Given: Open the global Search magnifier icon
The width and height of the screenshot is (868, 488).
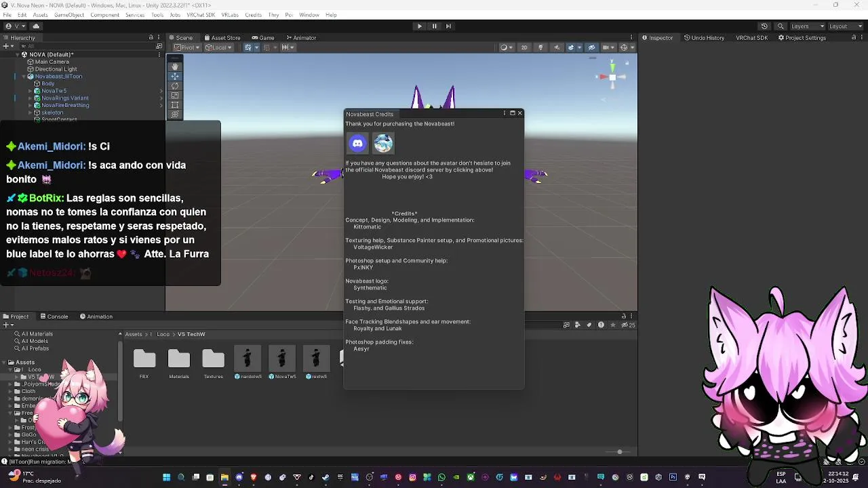Looking at the screenshot, I should point(779,26).
